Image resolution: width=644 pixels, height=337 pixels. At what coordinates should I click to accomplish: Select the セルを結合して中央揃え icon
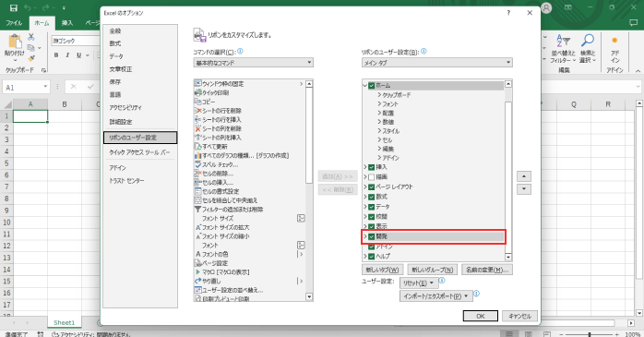[x=198, y=200]
